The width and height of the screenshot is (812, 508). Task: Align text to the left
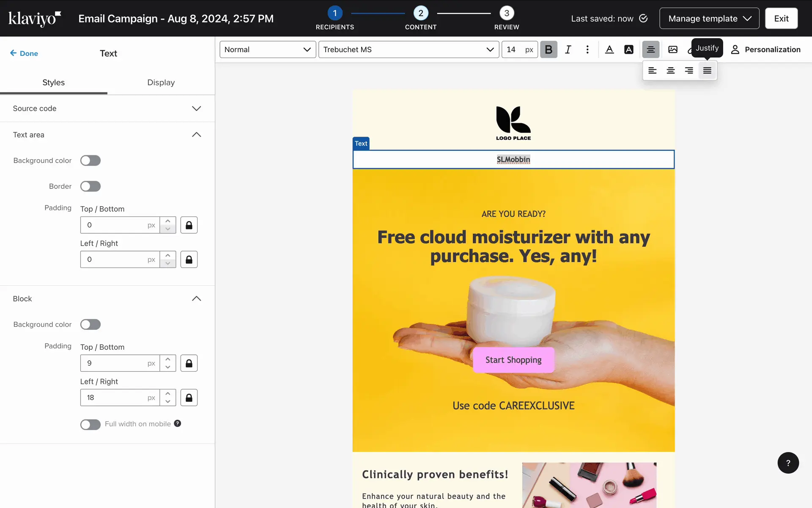(x=653, y=71)
